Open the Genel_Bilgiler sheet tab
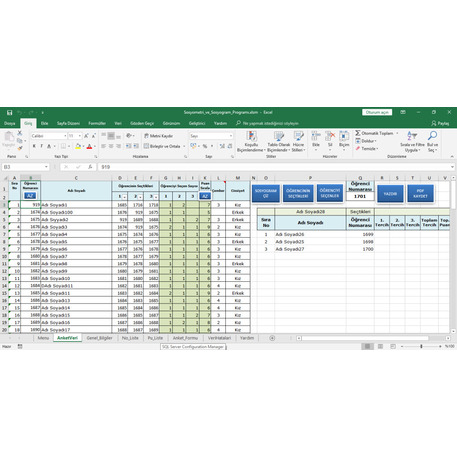The height and width of the screenshot is (457, 457). click(99, 338)
